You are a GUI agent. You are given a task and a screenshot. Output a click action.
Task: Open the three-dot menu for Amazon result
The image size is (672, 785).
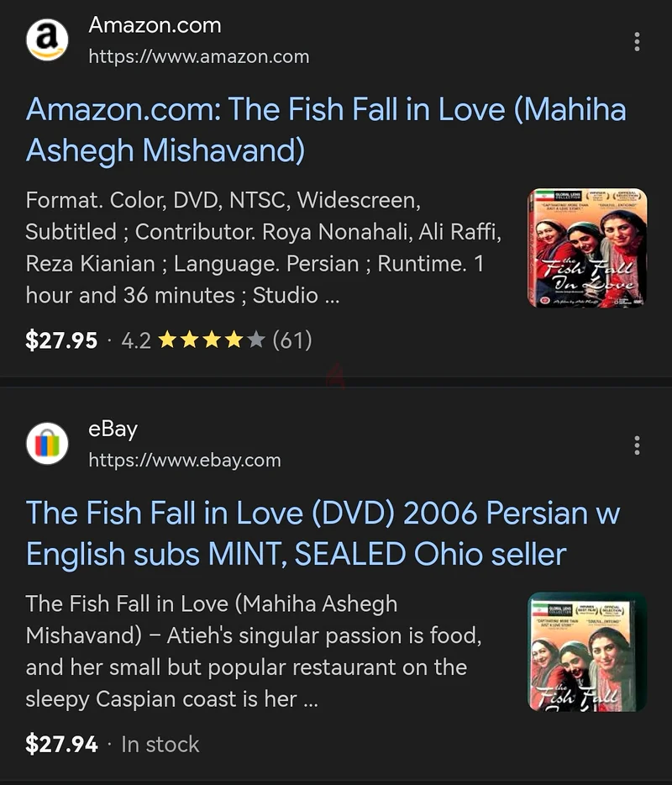(637, 41)
